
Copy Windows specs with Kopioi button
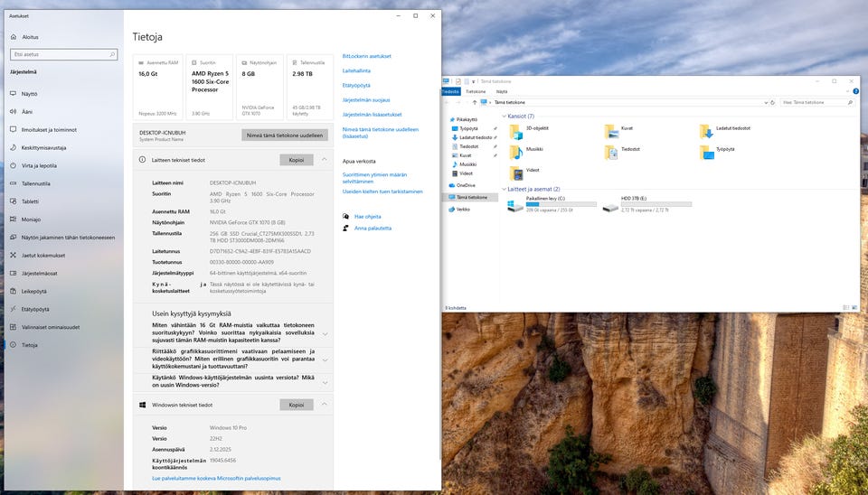click(297, 405)
